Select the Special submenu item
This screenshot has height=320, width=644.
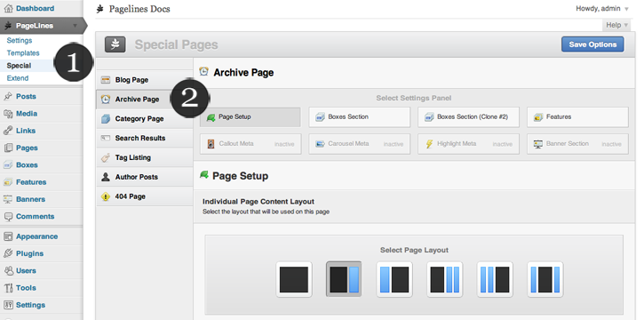(x=19, y=66)
